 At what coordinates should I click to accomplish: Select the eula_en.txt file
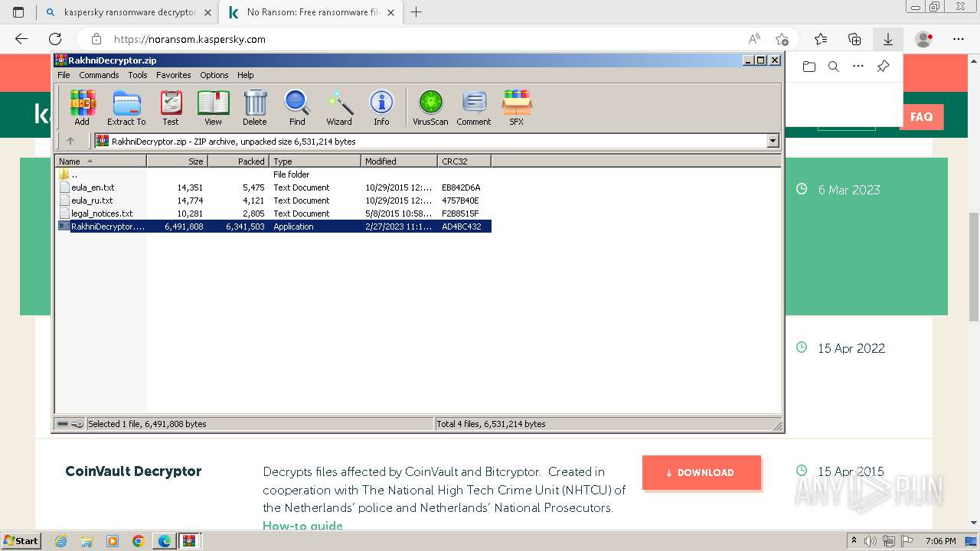coord(273,187)
